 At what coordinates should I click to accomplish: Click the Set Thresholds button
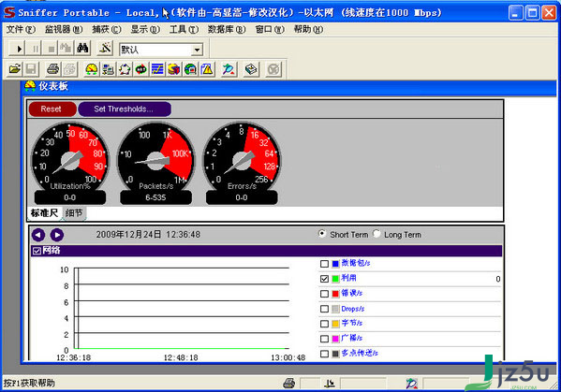[x=125, y=109]
